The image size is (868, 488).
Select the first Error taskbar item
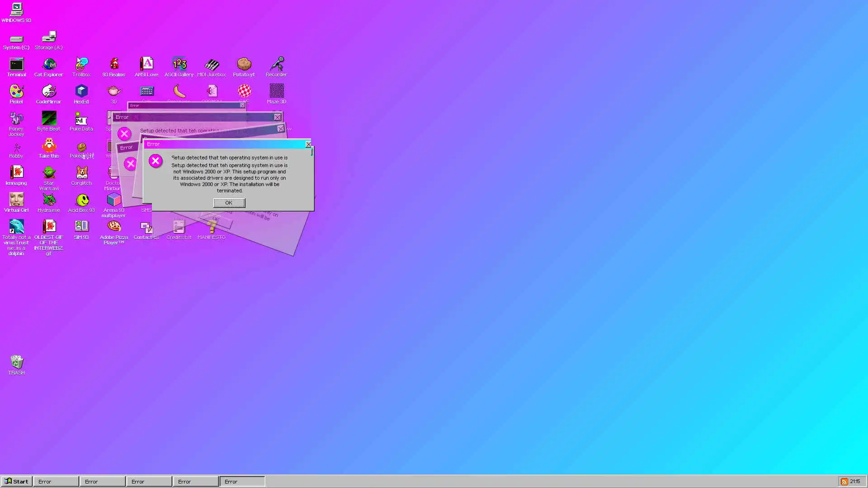pyautogui.click(x=56, y=481)
